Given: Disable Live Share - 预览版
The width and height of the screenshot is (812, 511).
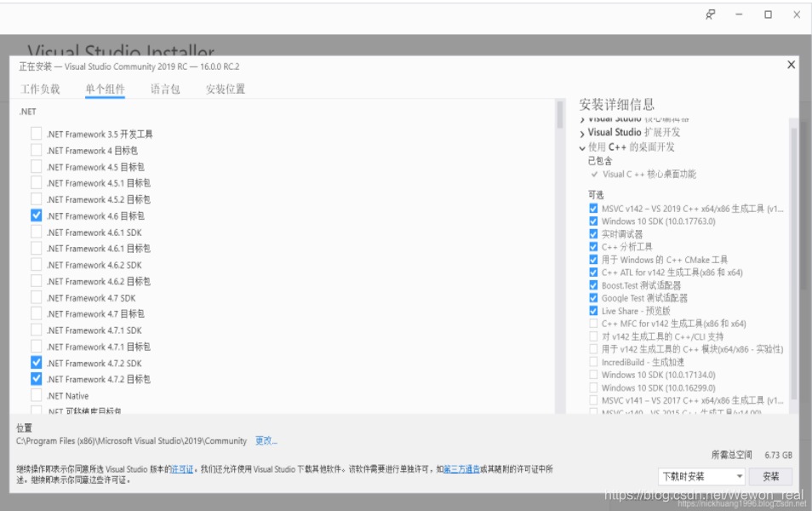Looking at the screenshot, I should (593, 311).
